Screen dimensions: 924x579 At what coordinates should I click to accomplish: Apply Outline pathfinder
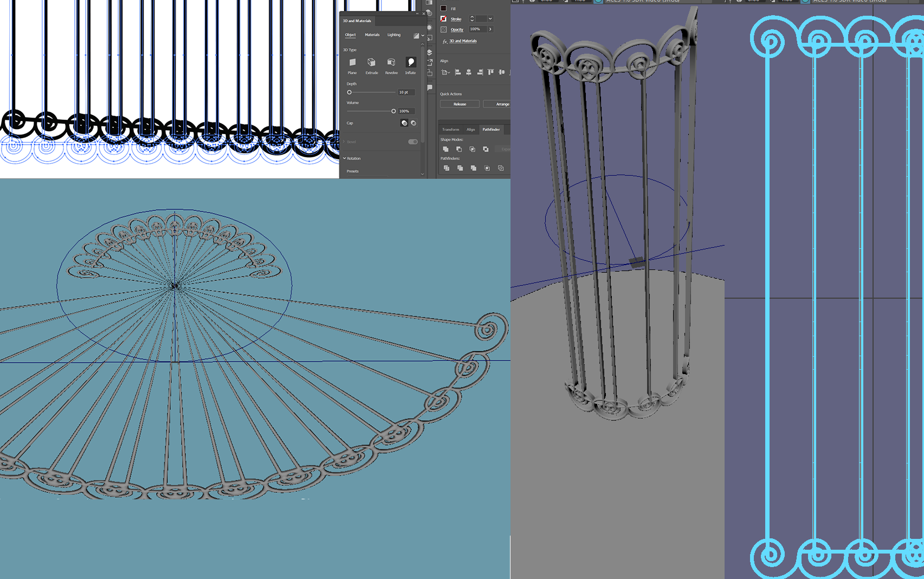pyautogui.click(x=501, y=168)
